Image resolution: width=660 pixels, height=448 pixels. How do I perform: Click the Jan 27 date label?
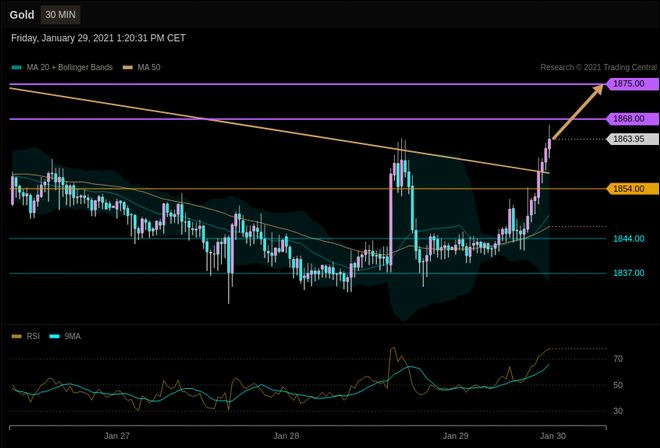coord(117,436)
